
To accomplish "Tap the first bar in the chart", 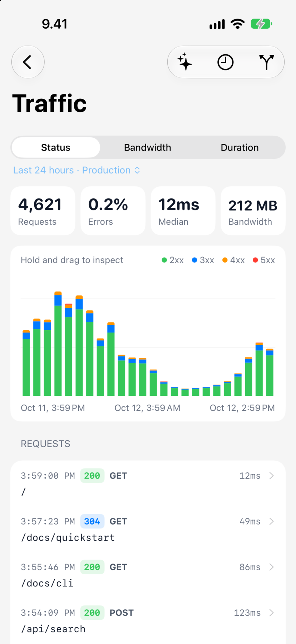I will [x=26, y=363].
